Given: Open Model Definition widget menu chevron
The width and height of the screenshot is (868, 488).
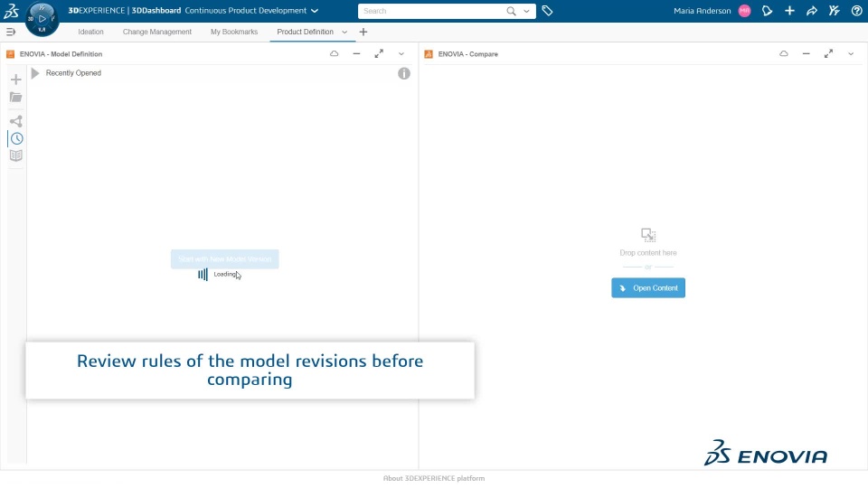Looking at the screenshot, I should 401,53.
